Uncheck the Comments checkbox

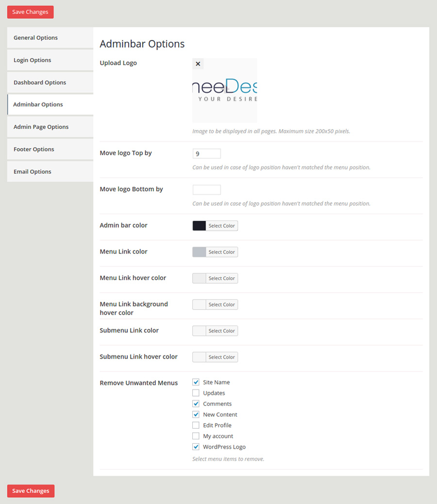click(196, 403)
